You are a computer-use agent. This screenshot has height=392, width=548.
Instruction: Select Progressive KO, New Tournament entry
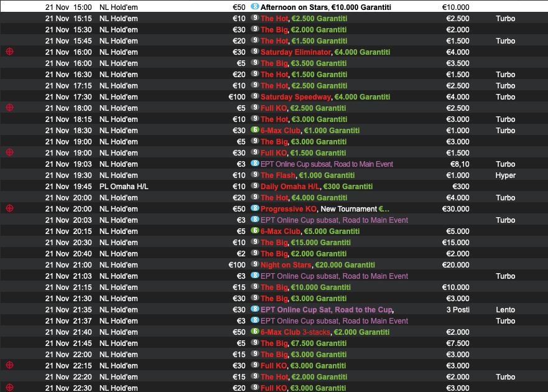325,209
